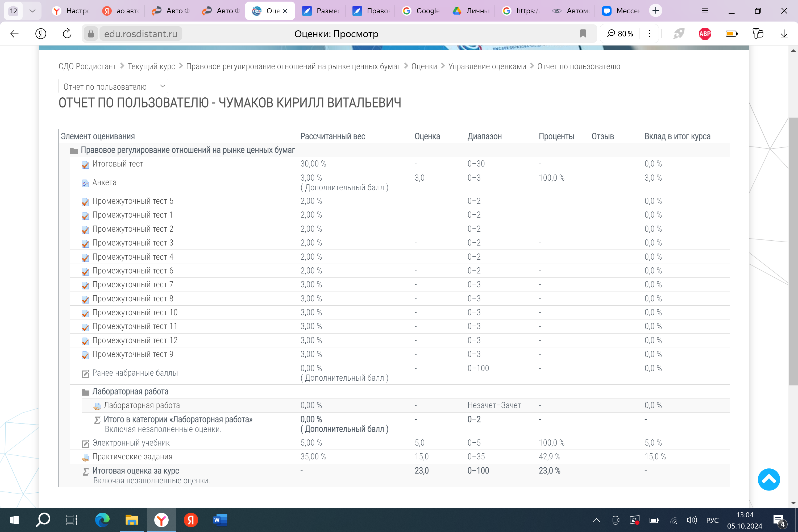Viewport: 798px width, 532px height.
Task: Switch to the Google browser tab
Action: tap(421, 11)
